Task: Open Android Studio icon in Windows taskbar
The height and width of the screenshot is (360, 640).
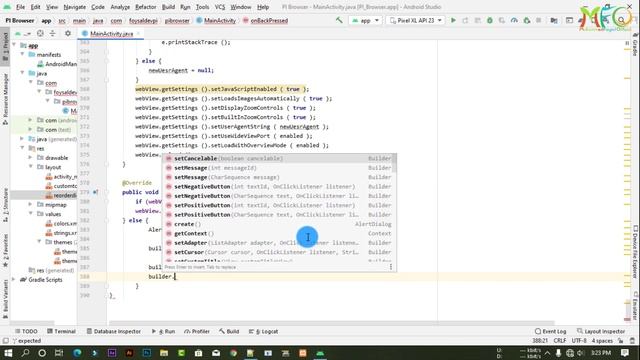Action: [x=320, y=353]
